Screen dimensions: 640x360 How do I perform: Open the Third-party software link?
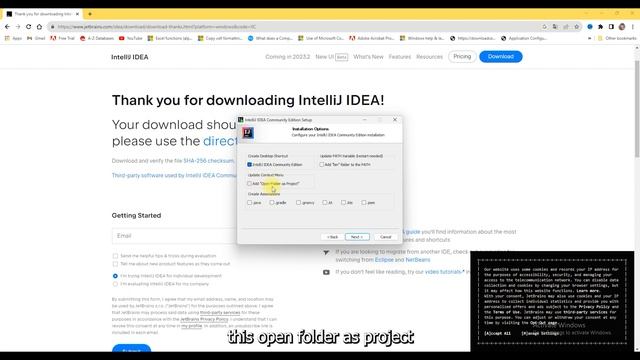point(174,176)
